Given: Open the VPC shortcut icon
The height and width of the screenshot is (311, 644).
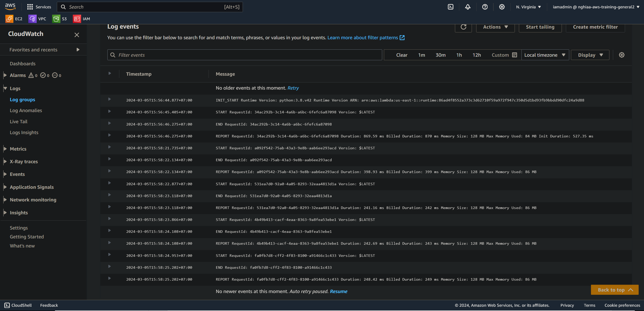Looking at the screenshot, I should pyautogui.click(x=32, y=19).
